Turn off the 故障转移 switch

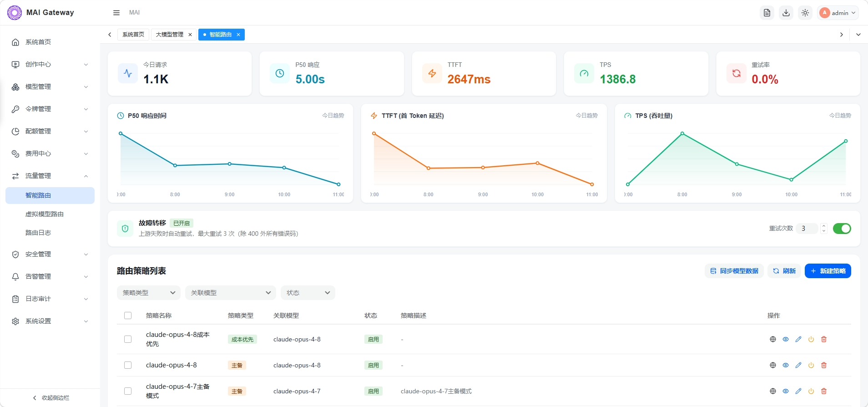[x=842, y=229]
